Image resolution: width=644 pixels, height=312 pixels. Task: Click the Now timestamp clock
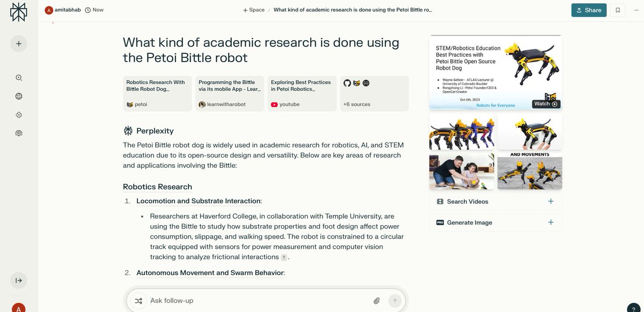tap(94, 10)
